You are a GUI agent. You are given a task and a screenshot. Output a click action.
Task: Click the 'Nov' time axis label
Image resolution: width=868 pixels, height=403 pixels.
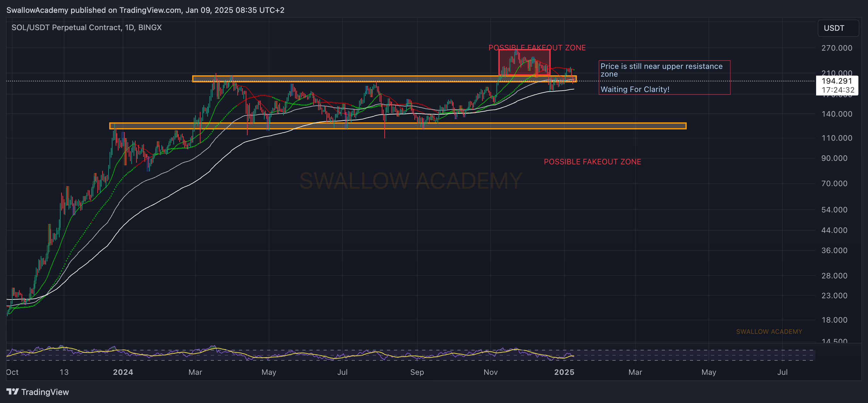(x=491, y=372)
